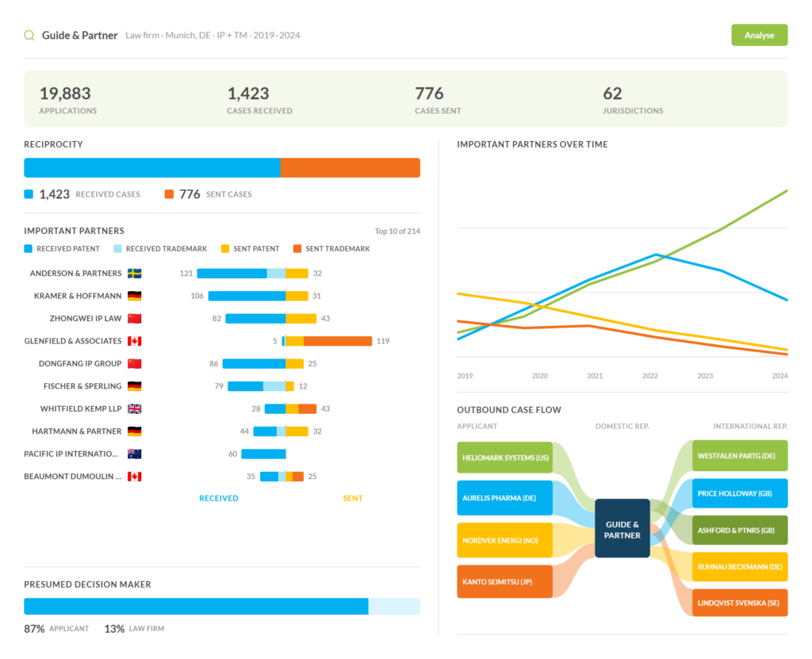812x659 pixels.
Task: Click the Sent Patent legend swatch
Action: (x=224, y=249)
